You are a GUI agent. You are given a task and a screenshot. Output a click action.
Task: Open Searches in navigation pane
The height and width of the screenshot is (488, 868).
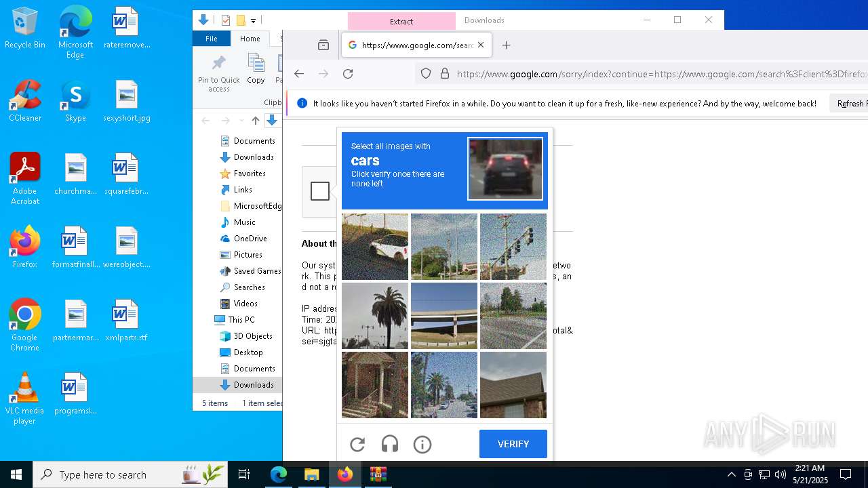coord(249,287)
